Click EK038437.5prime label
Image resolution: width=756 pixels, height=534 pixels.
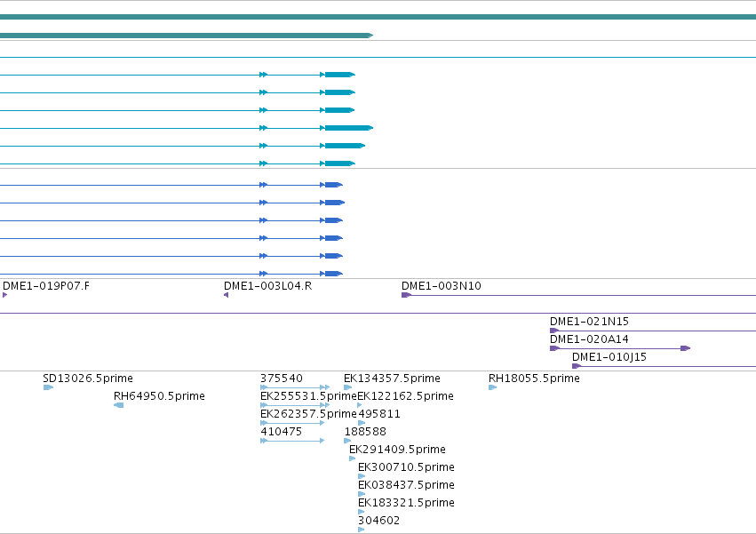(406, 485)
